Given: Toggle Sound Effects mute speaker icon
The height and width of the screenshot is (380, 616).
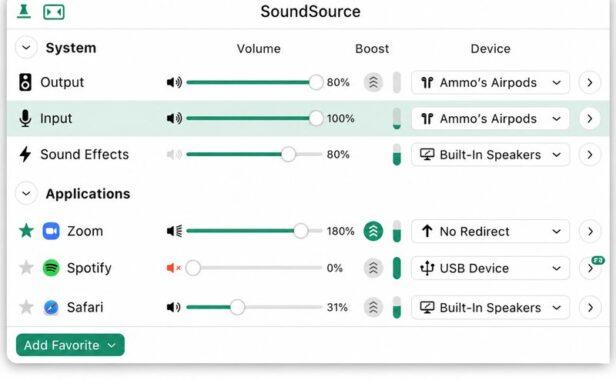Looking at the screenshot, I should [x=174, y=154].
